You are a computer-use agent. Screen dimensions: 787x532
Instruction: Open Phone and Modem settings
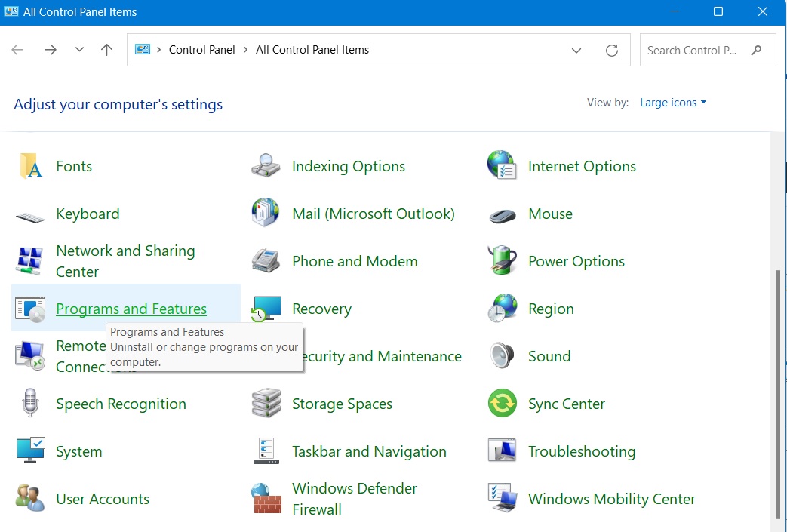click(355, 261)
